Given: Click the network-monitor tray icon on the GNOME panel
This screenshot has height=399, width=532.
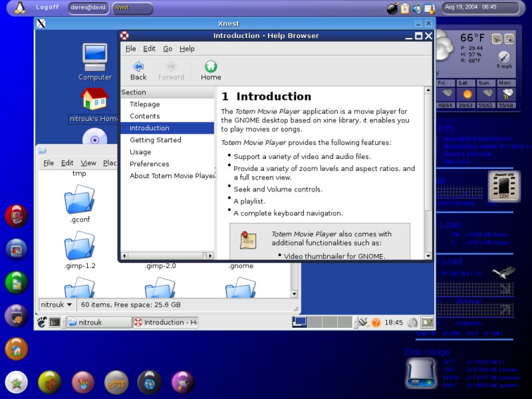Looking at the screenshot, I should (x=364, y=322).
